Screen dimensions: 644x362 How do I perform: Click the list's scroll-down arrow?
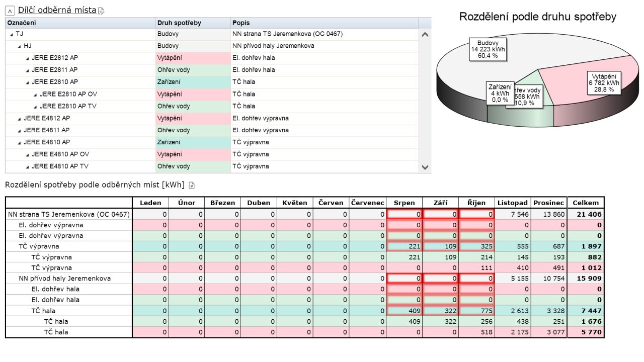click(x=425, y=167)
